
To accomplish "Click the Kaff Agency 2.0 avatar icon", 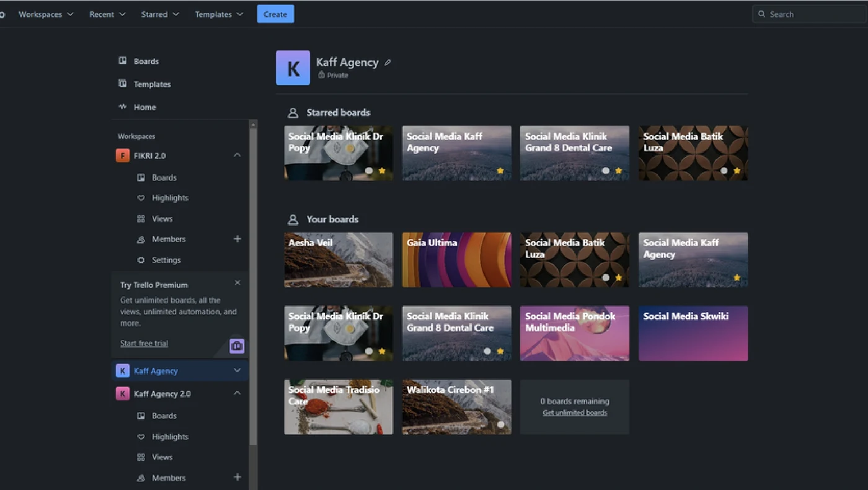I will tap(123, 393).
